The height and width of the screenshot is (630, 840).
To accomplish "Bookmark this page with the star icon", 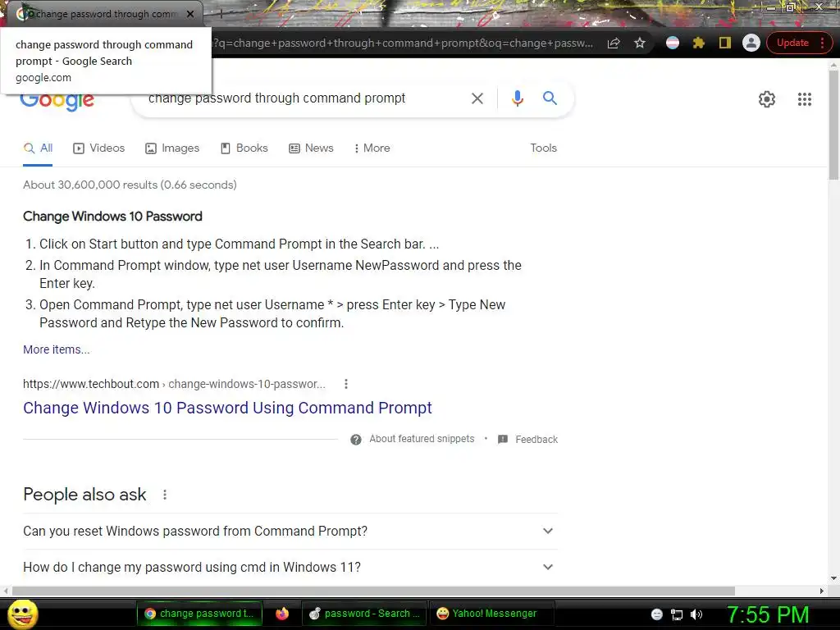I will pyautogui.click(x=640, y=43).
